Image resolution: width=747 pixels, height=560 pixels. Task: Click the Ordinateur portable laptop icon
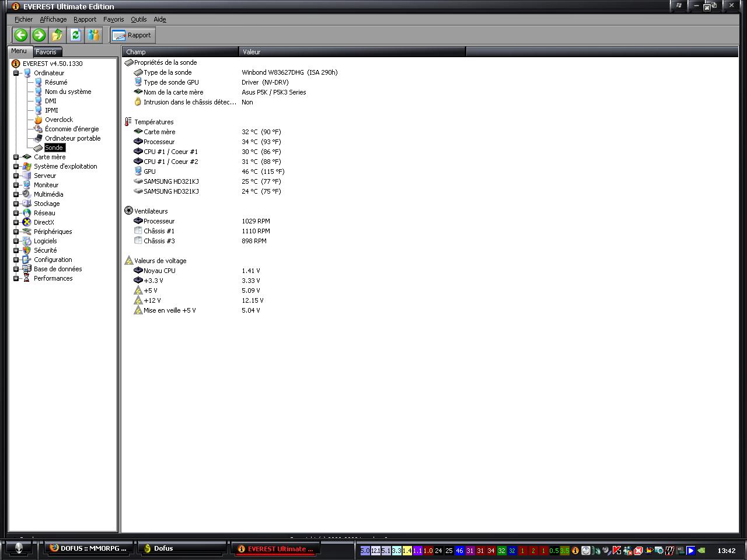point(39,138)
